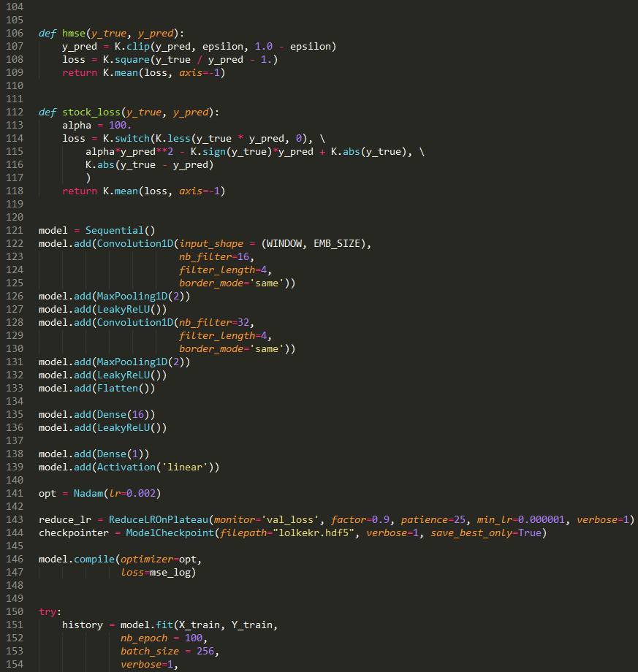Place cursor on 'EMB_SIZE' constant
638x672 pixels.
[337, 244]
